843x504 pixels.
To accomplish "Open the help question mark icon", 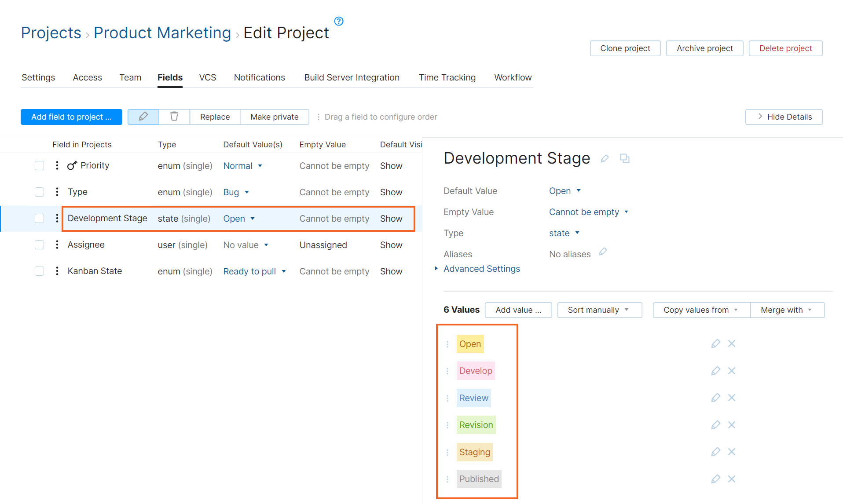I will coord(338,21).
